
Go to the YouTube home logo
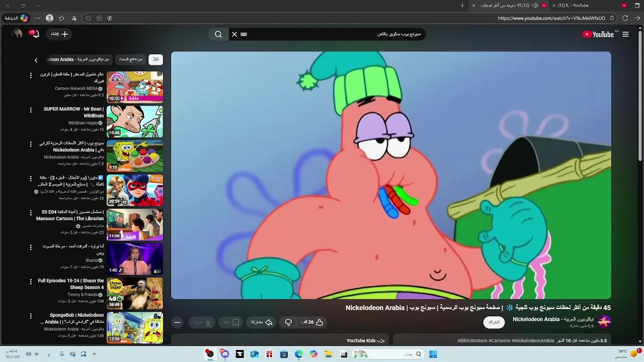598,34
